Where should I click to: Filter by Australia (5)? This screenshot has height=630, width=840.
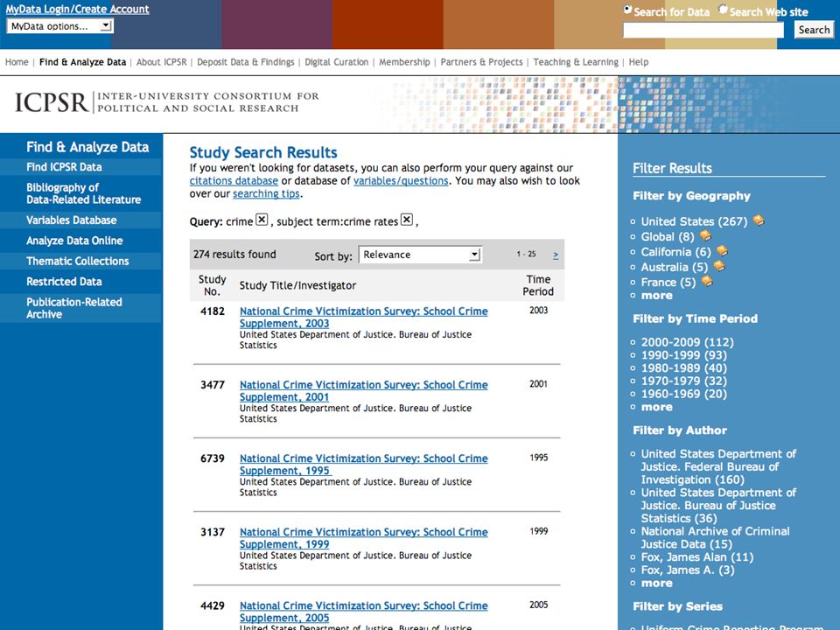pyautogui.click(x=675, y=267)
